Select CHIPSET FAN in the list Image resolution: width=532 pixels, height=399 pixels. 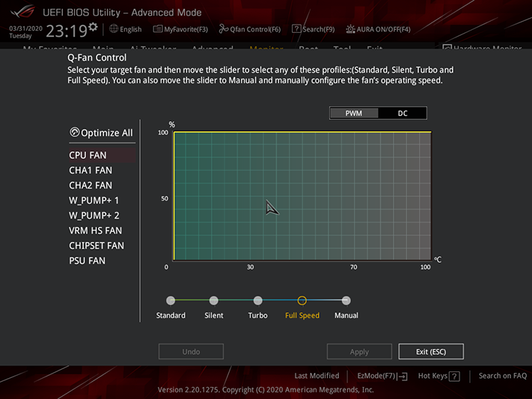97,246
